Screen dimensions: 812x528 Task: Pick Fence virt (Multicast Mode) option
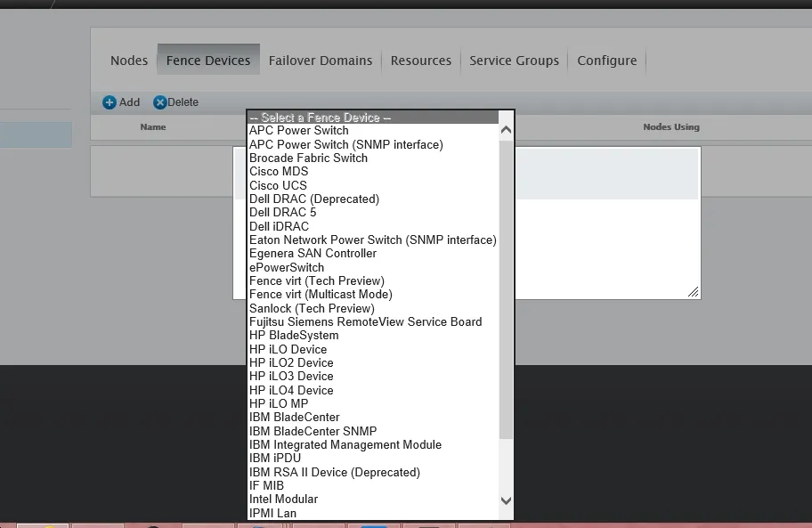tap(373, 294)
